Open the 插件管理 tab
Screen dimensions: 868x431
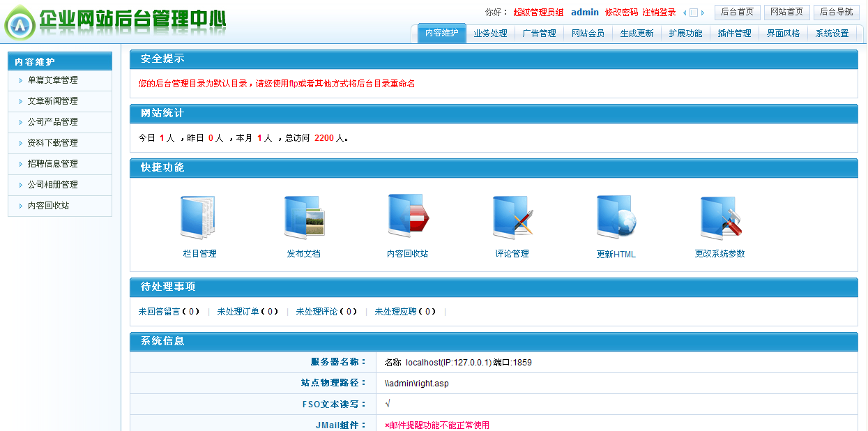(x=734, y=33)
